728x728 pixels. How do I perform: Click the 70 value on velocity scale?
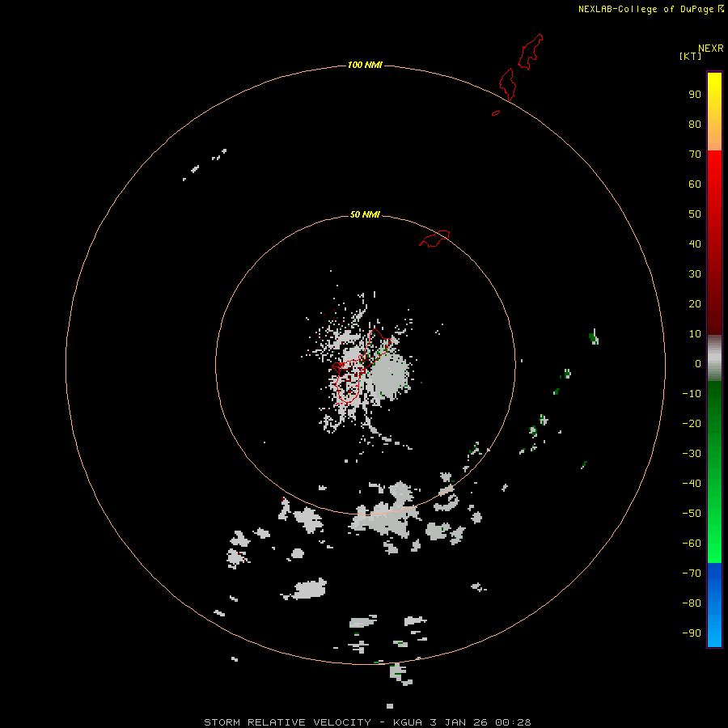tap(695, 154)
